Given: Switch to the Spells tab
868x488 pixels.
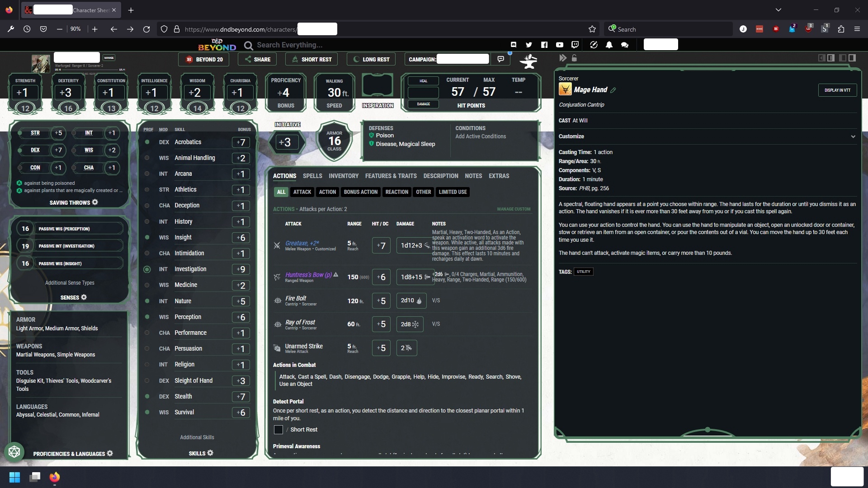Looking at the screenshot, I should point(312,176).
